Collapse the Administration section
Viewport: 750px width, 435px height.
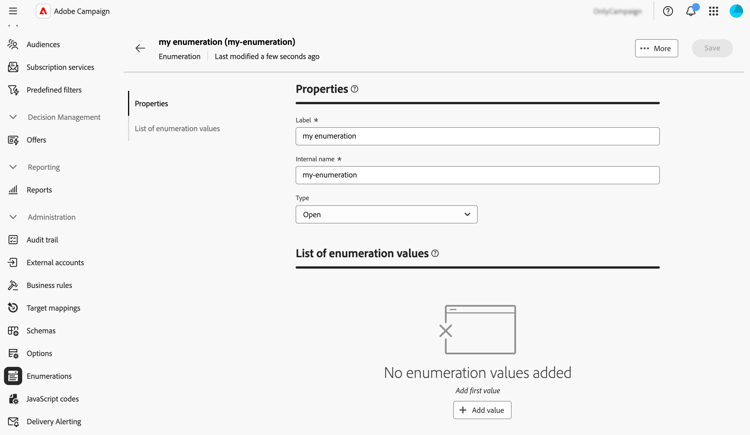pos(13,217)
